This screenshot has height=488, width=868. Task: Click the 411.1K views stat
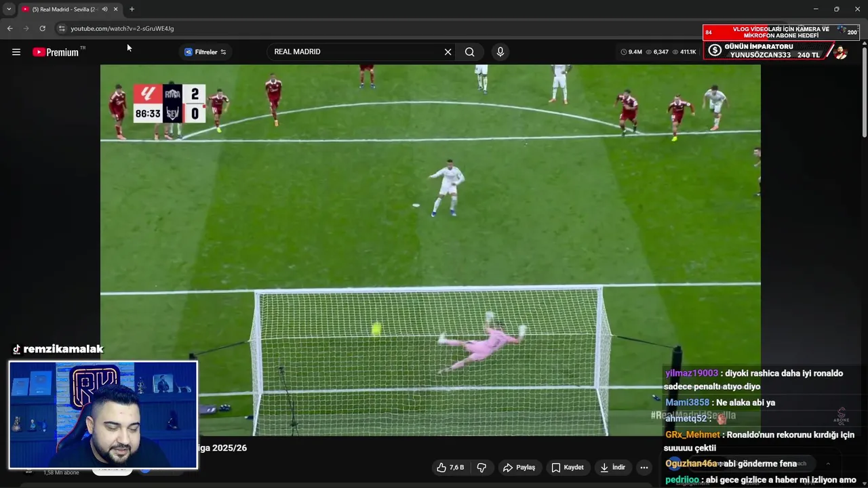(684, 52)
